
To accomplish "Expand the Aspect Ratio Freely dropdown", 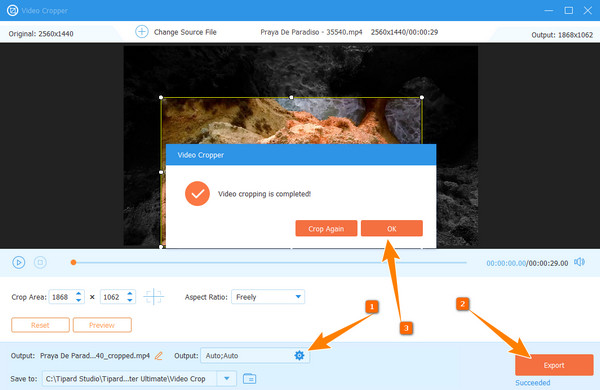I will click(x=298, y=297).
